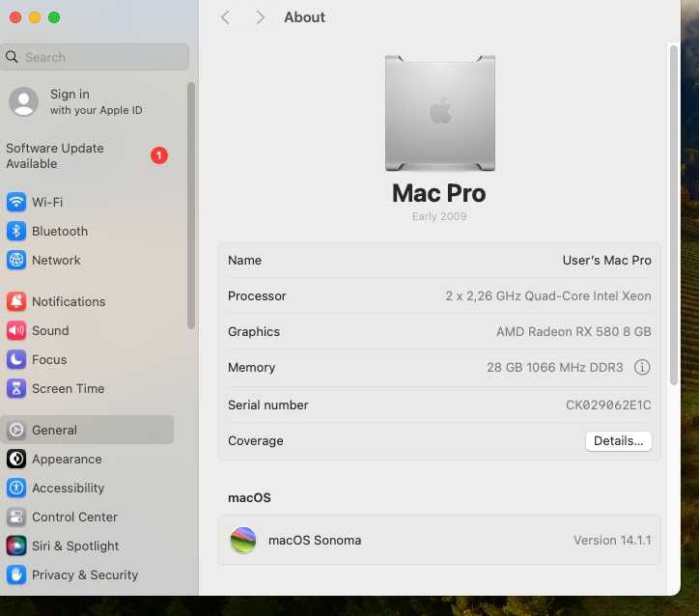Open Notifications bell icon
Screen dimensions: 699x616
(x=16, y=301)
